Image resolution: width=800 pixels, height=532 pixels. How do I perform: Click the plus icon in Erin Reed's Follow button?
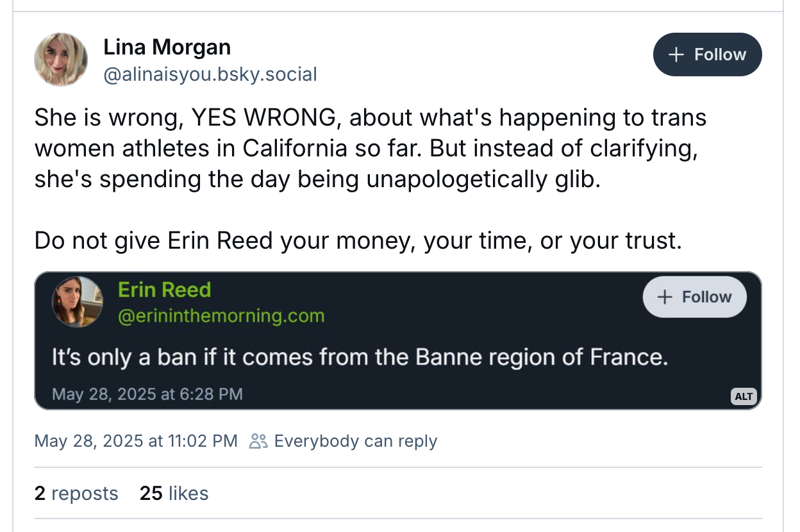[x=665, y=297]
